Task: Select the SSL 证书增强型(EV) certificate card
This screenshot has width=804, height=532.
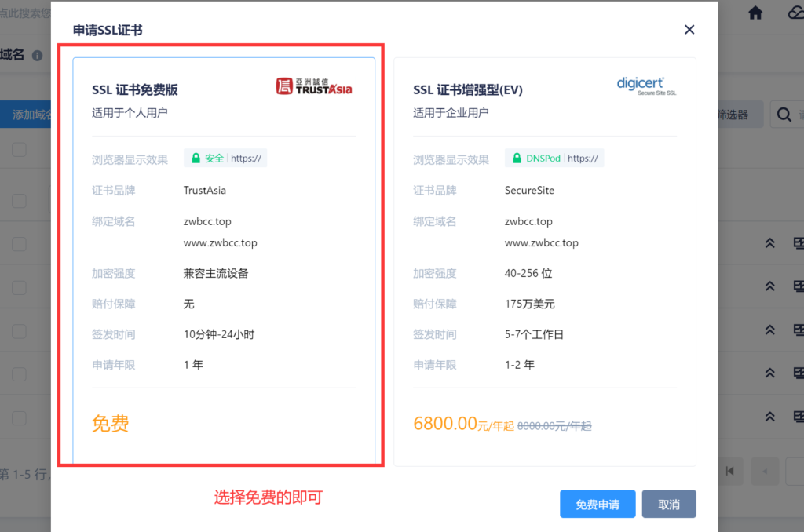Action: [x=544, y=259]
